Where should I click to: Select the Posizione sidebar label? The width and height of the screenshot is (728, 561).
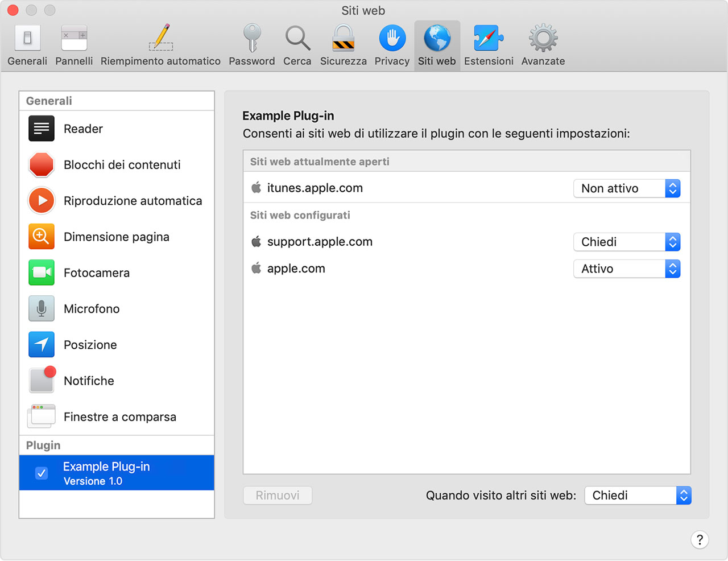click(x=90, y=345)
